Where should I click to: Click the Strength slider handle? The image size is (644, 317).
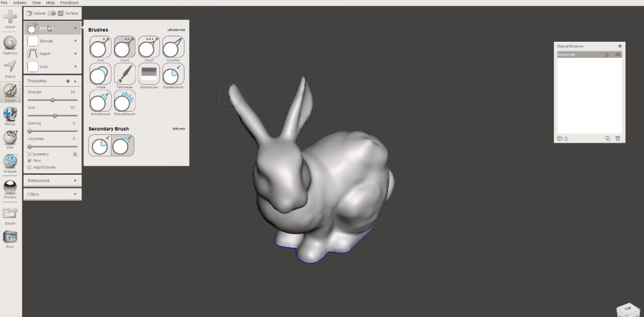point(53,100)
